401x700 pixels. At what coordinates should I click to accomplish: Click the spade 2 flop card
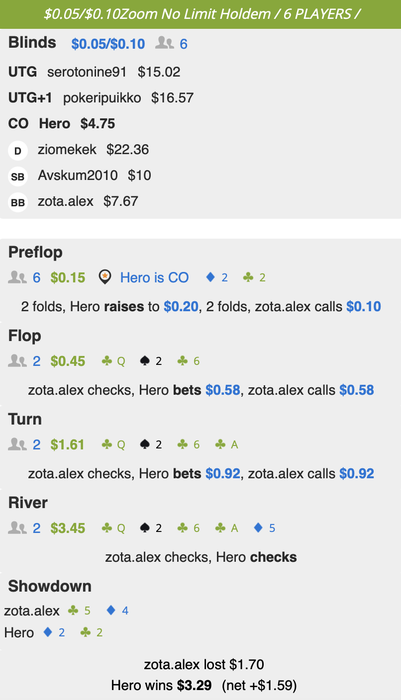coord(150,361)
